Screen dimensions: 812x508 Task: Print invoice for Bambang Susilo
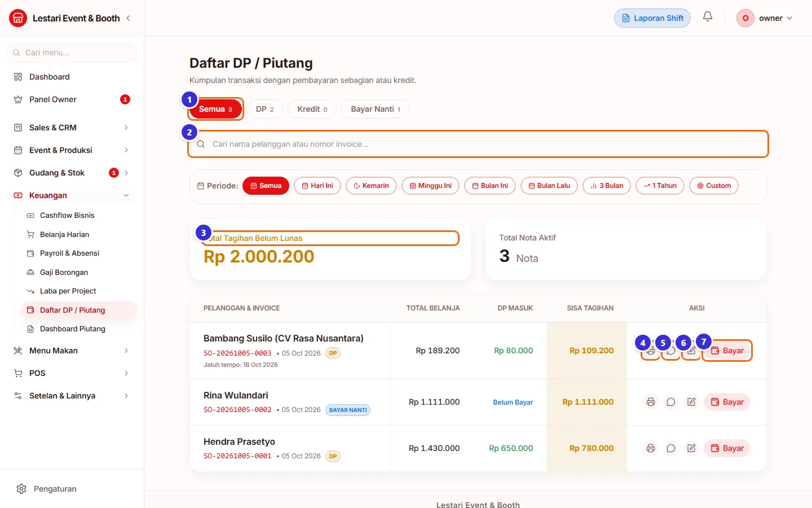(x=651, y=351)
